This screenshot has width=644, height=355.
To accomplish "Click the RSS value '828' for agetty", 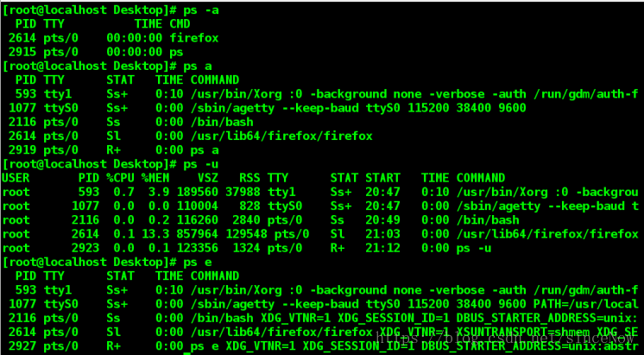I will pyautogui.click(x=249, y=206).
